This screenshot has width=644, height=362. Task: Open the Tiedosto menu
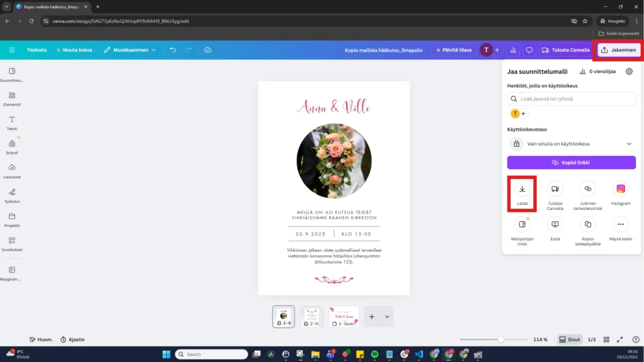point(36,50)
